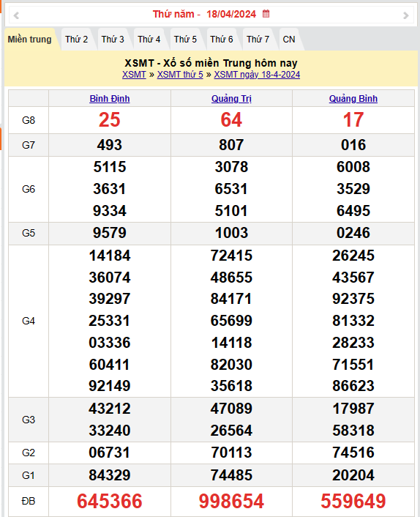Open the Quảng Trị province link

pyautogui.click(x=231, y=99)
